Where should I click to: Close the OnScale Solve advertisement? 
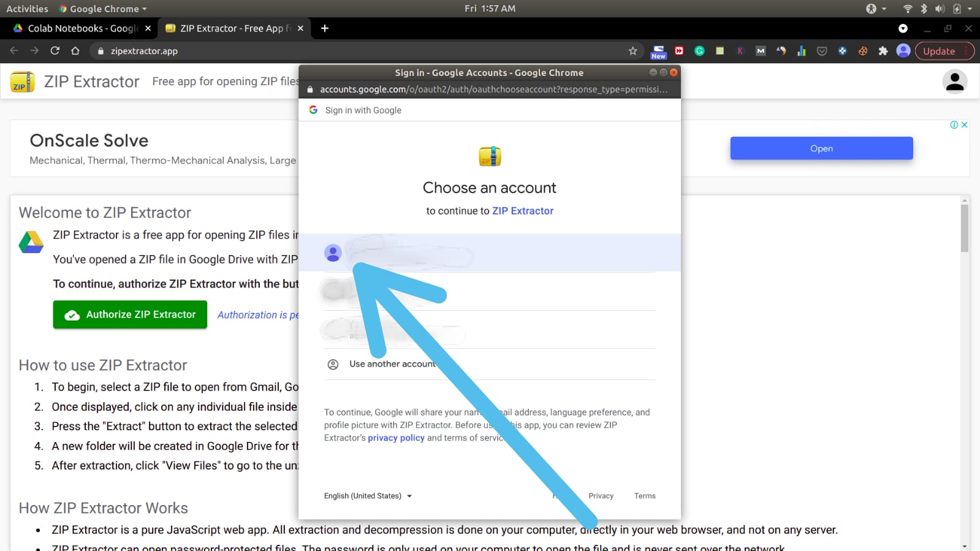click(x=964, y=125)
